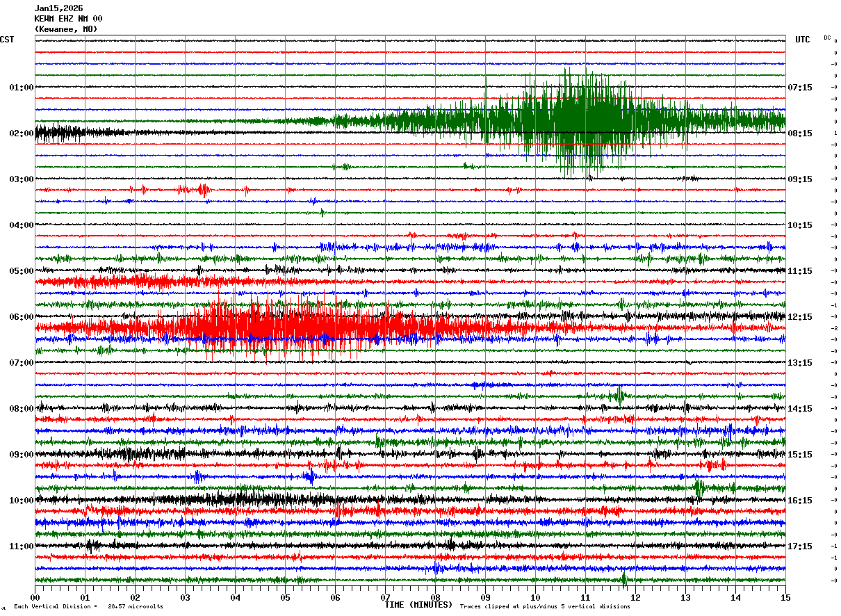
Task: Click the 16:15 UTC time label
Action: coord(799,501)
